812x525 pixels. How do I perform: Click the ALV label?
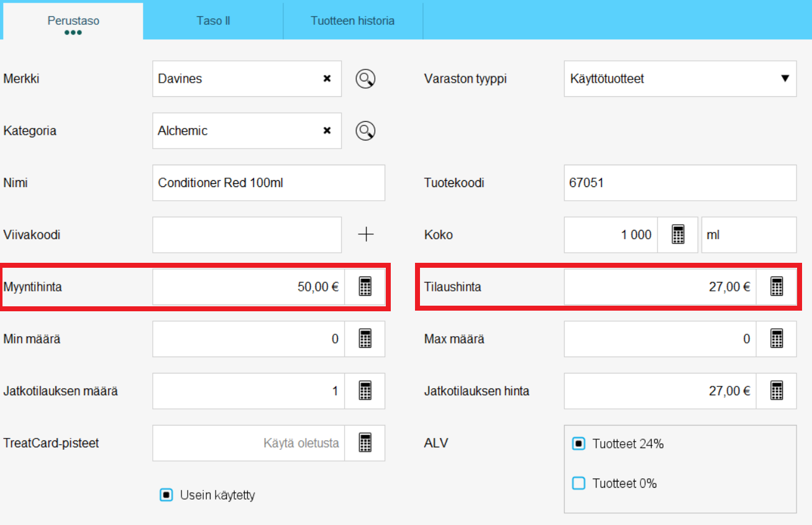[x=436, y=444]
